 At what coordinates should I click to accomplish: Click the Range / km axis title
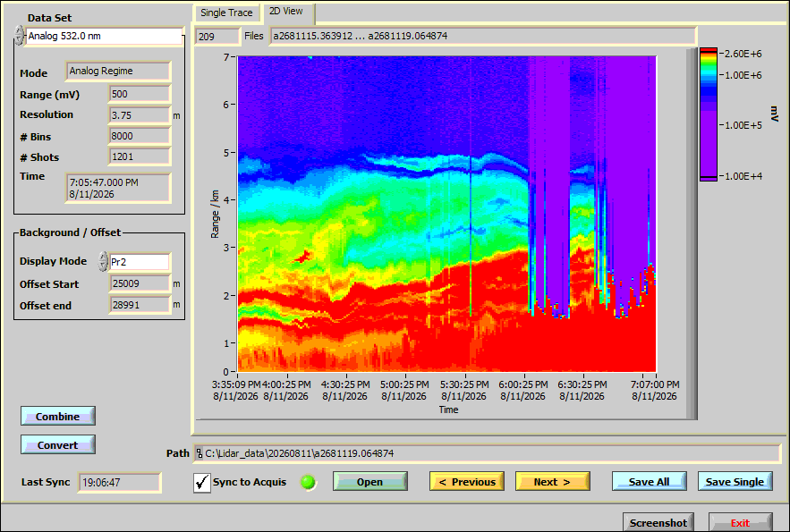click(215, 215)
